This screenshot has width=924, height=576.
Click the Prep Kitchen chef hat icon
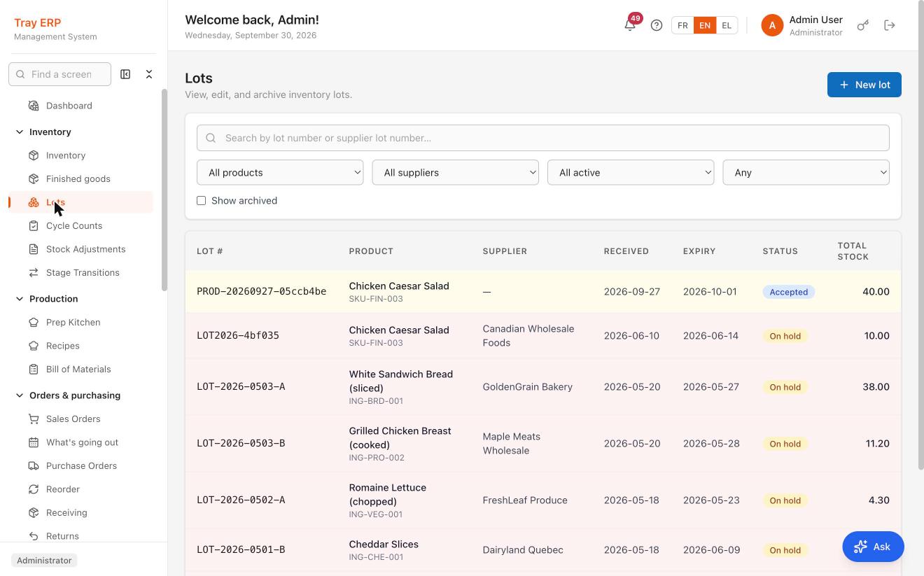[x=34, y=322]
